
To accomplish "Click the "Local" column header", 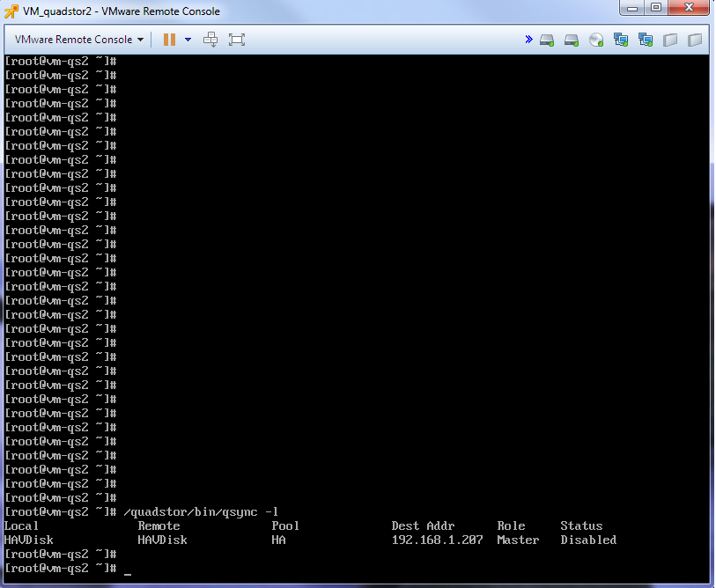I will pyautogui.click(x=21, y=526).
